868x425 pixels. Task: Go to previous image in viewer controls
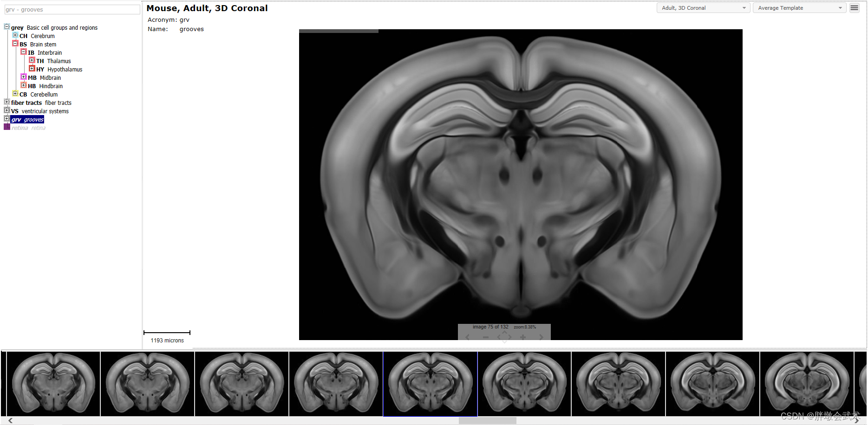coord(467,337)
